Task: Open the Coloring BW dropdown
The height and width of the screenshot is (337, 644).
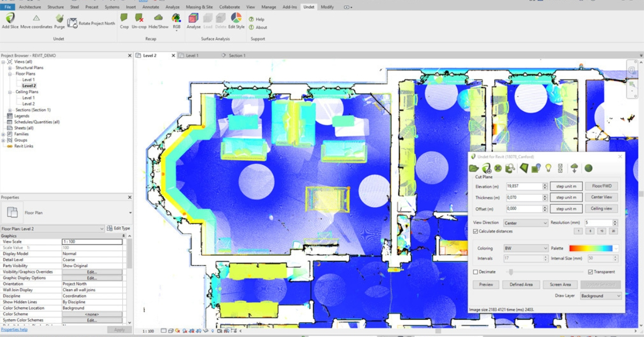Action: pos(525,248)
